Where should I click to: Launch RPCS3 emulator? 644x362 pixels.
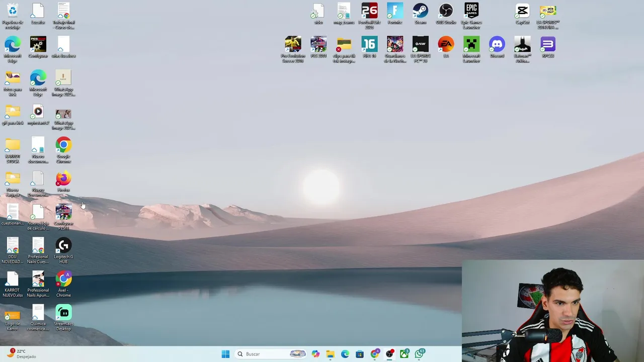click(x=548, y=47)
